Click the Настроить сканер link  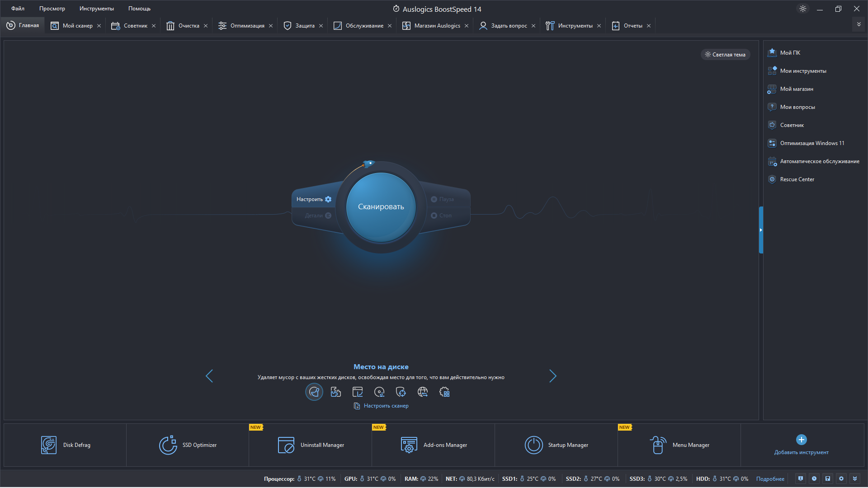pyautogui.click(x=386, y=406)
